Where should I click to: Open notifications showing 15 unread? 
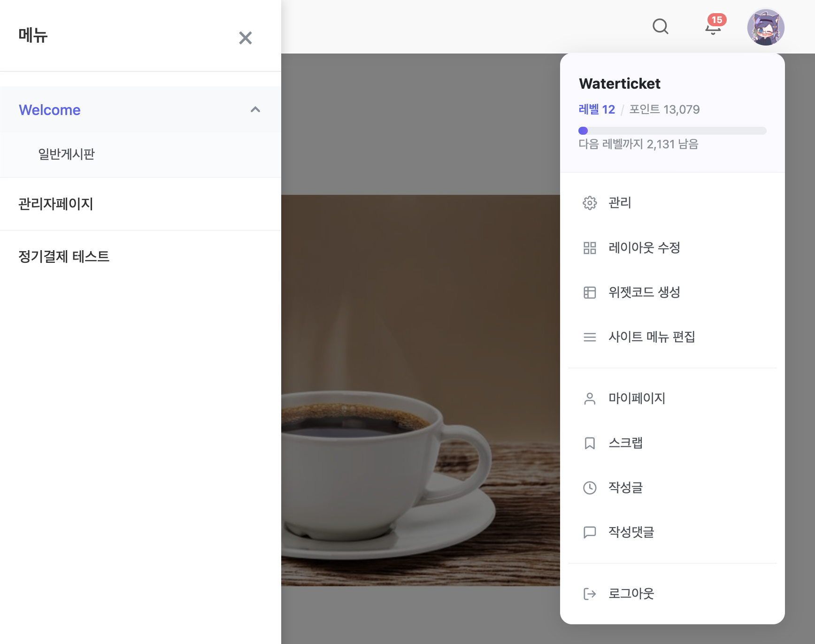point(714,27)
